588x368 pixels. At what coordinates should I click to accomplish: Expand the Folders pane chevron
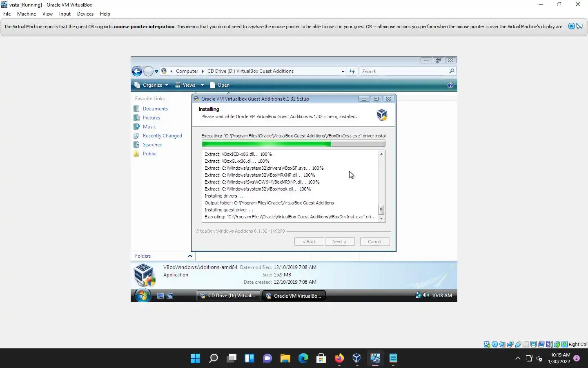[x=190, y=256]
